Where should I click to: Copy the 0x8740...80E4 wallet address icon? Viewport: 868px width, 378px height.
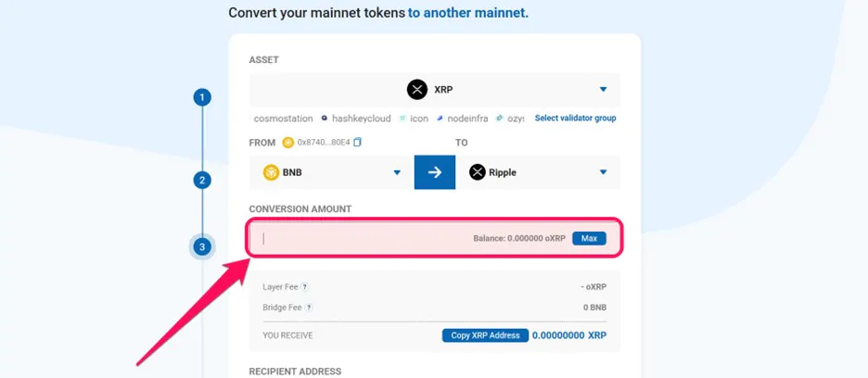coord(357,143)
